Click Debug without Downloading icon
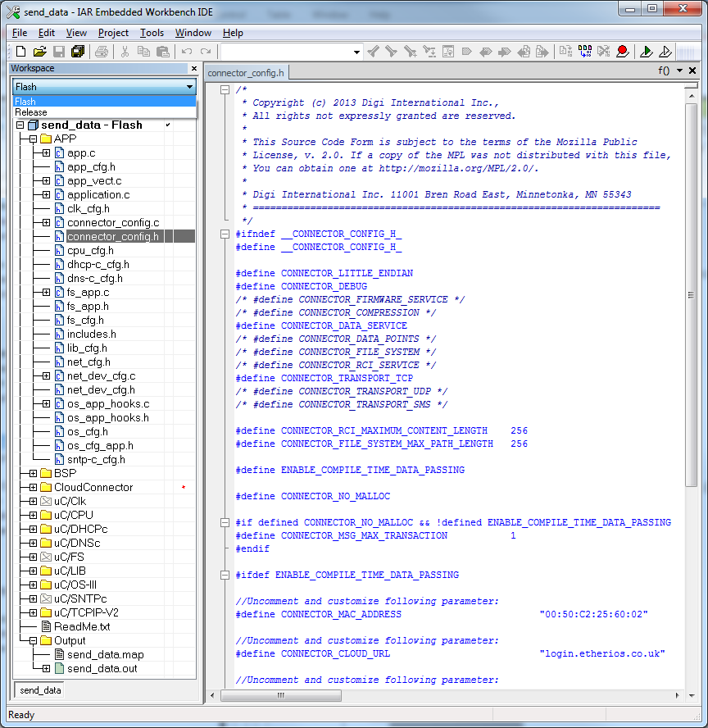This screenshot has height=728, width=708. [665, 52]
